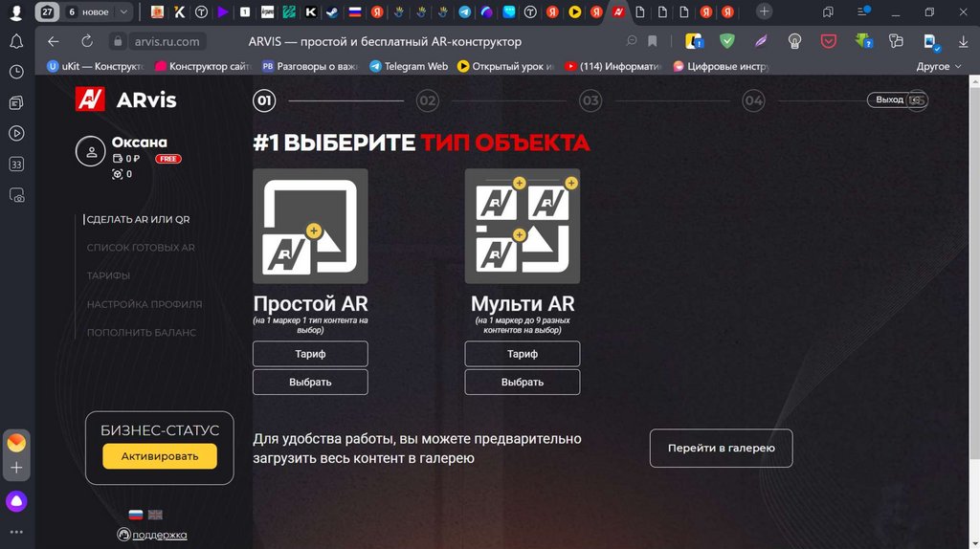The width and height of the screenshot is (980, 549).
Task: Click the translator extension icon
Action: pyautogui.click(x=896, y=41)
